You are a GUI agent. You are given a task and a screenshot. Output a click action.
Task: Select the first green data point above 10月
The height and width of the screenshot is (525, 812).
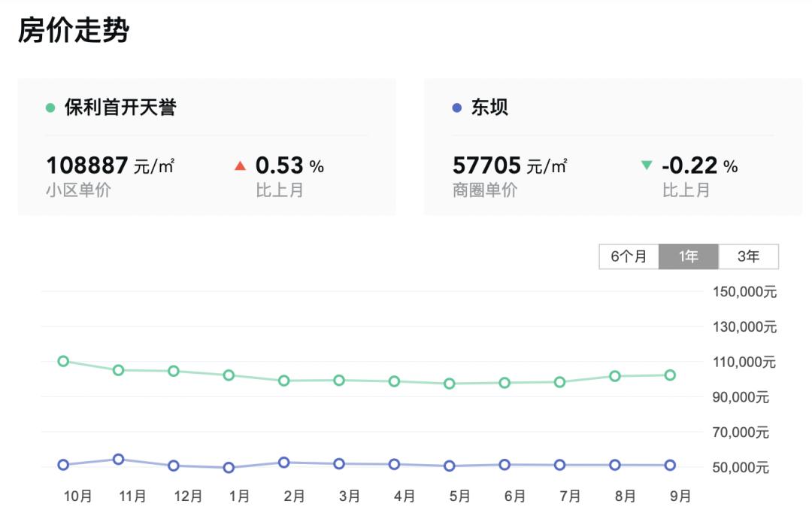(x=64, y=361)
